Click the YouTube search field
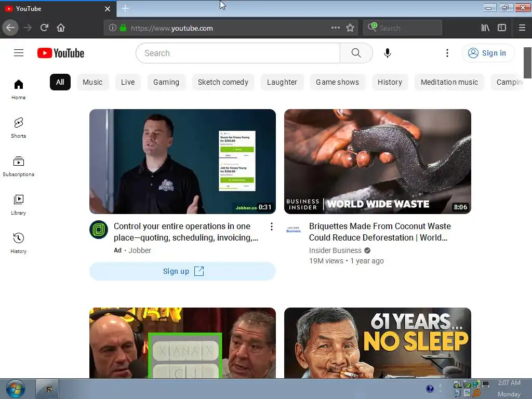Image resolution: width=532 pixels, height=399 pixels. (x=238, y=53)
